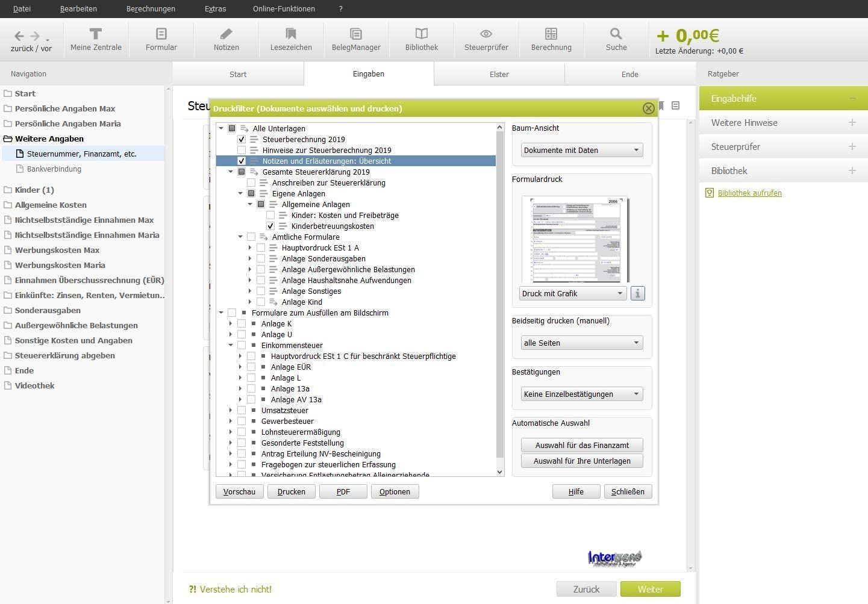The image size is (868, 604).
Task: Open the Bestätigungen 'Keine Einzelbestätigungen' dropdown
Action: pos(581,394)
